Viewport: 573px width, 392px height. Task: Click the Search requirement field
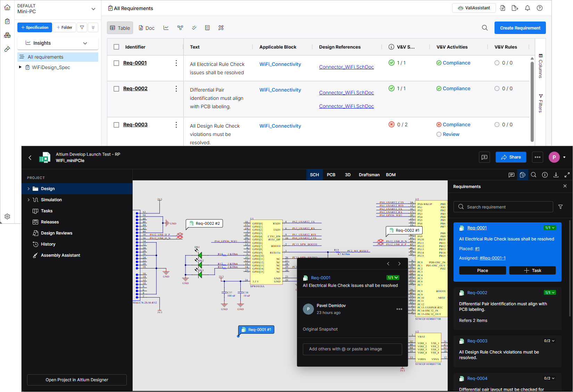click(503, 207)
